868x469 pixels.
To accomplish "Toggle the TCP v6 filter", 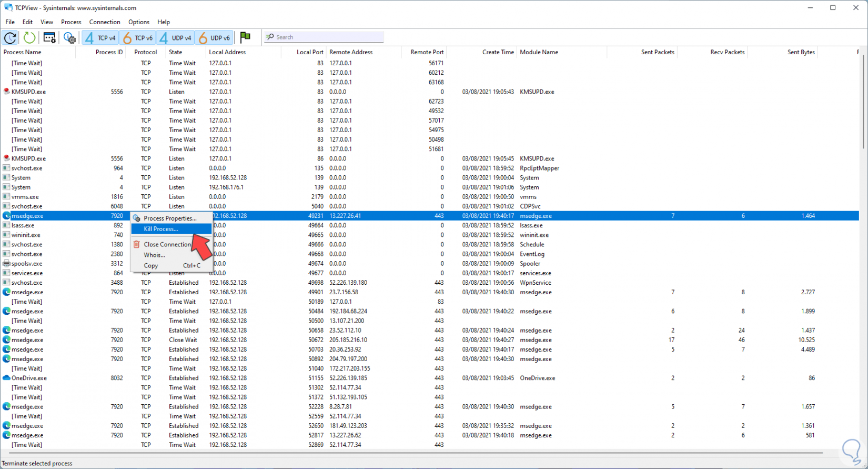I will [137, 38].
